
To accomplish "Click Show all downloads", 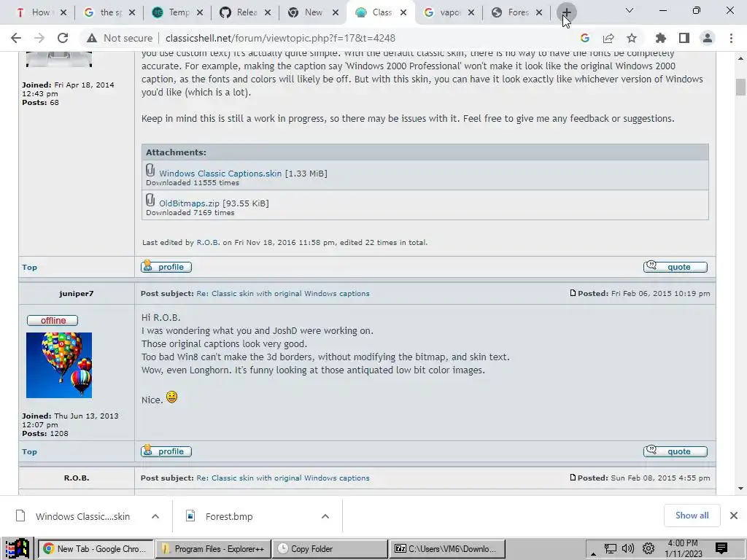I will pos(692,516).
